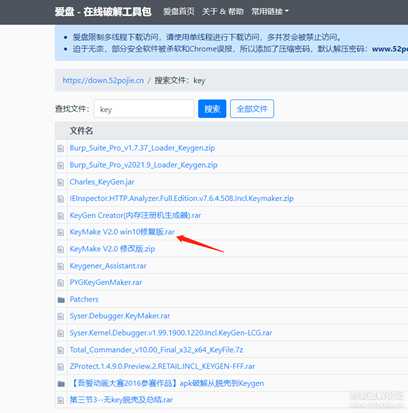Download Total_Commander_v10.00 KeyFile.7z

click(156, 350)
